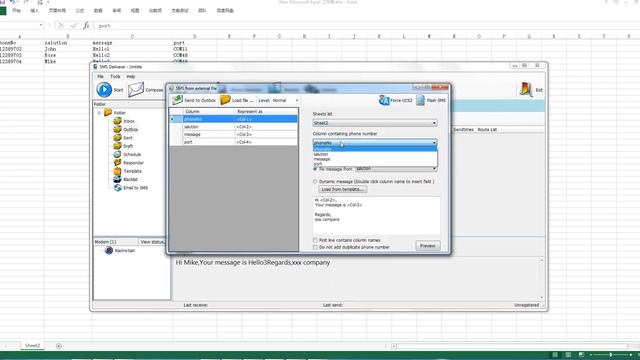Select the Sheet2 tab in Excel
This screenshot has height=360, width=640.
point(32,345)
